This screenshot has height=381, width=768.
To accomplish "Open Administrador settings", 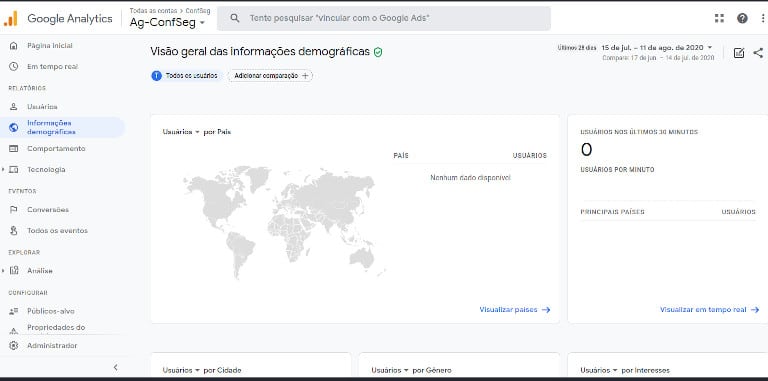I will point(52,345).
